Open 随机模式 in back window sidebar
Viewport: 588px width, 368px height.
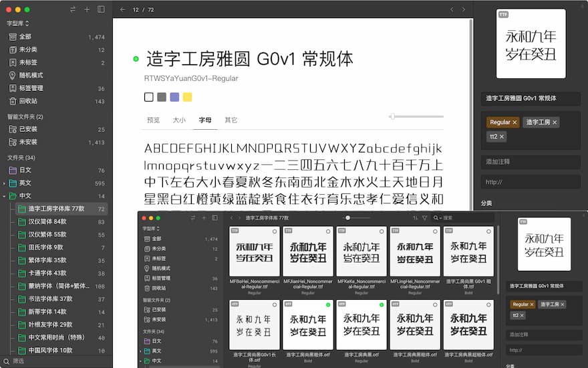56,75
